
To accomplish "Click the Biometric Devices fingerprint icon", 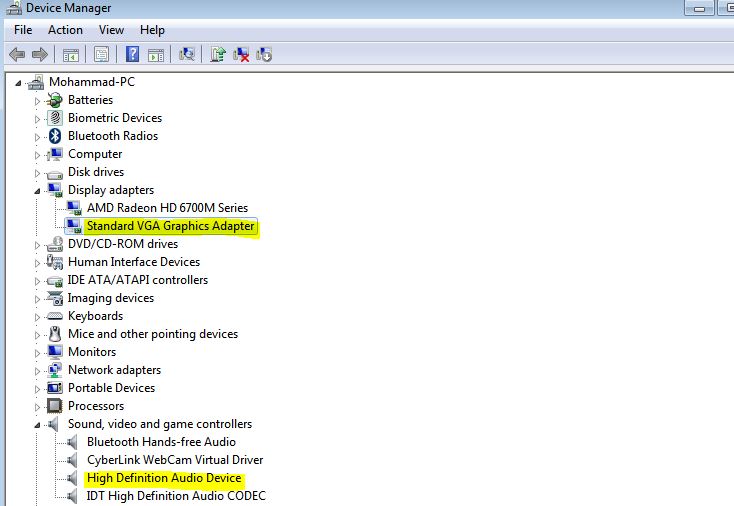I will tap(55, 117).
